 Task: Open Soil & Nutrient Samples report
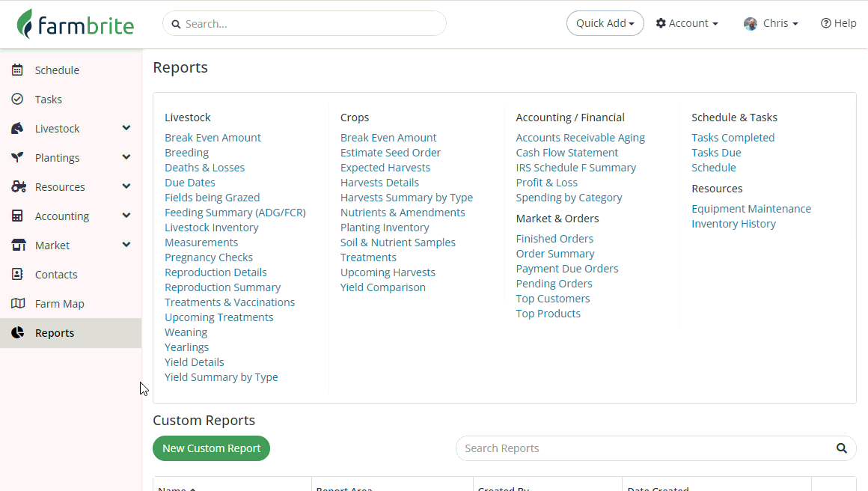pos(398,243)
